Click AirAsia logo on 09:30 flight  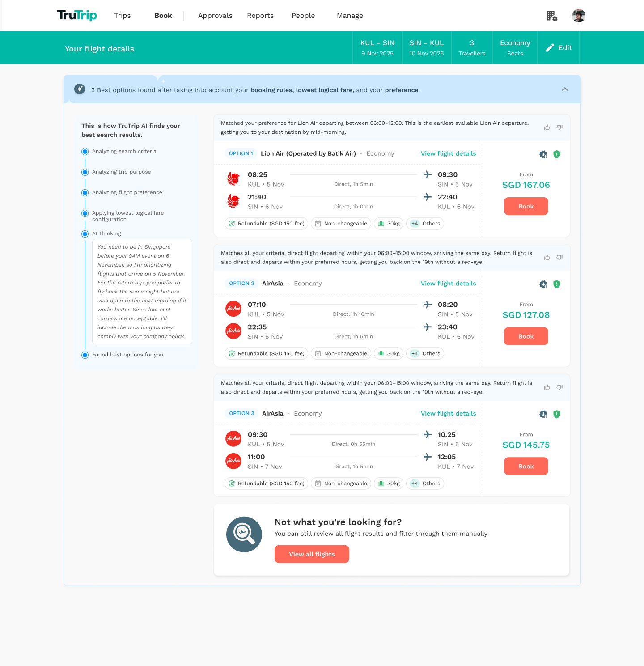(x=233, y=439)
